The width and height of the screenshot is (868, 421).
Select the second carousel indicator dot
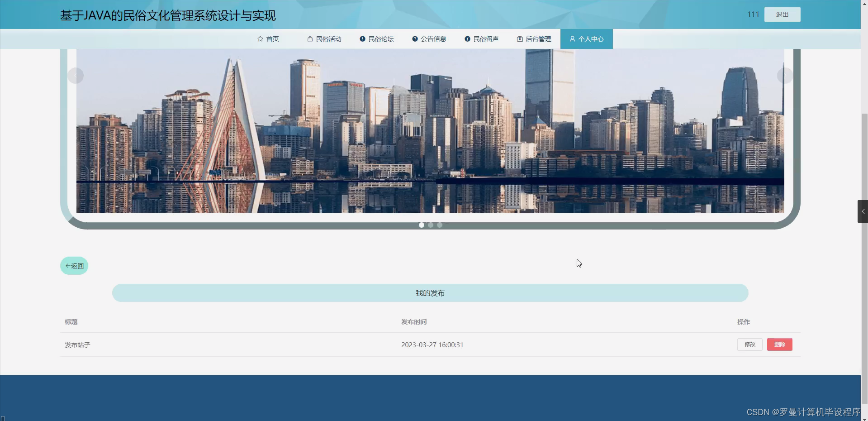tap(430, 225)
